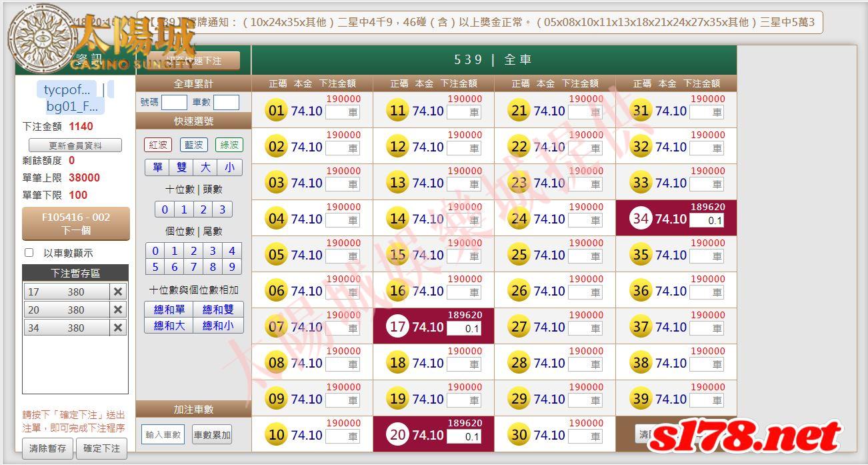The image size is (868, 465).
Task: Click 更新會員資料 button
Action: 75,145
